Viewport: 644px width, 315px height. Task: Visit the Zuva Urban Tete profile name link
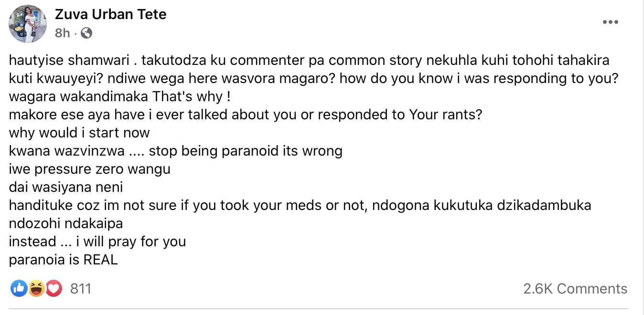111,14
